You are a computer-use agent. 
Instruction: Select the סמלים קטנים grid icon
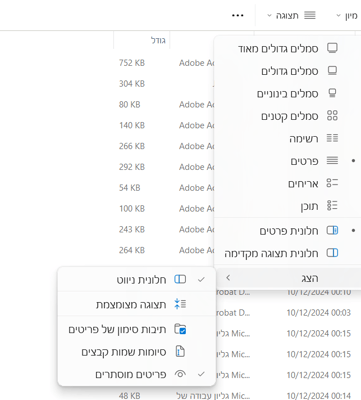coord(332,116)
